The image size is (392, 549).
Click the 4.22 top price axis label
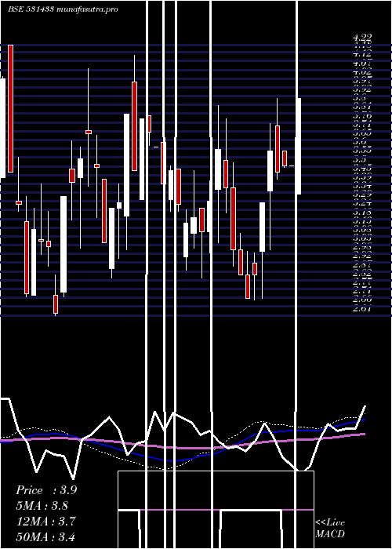tap(362, 36)
